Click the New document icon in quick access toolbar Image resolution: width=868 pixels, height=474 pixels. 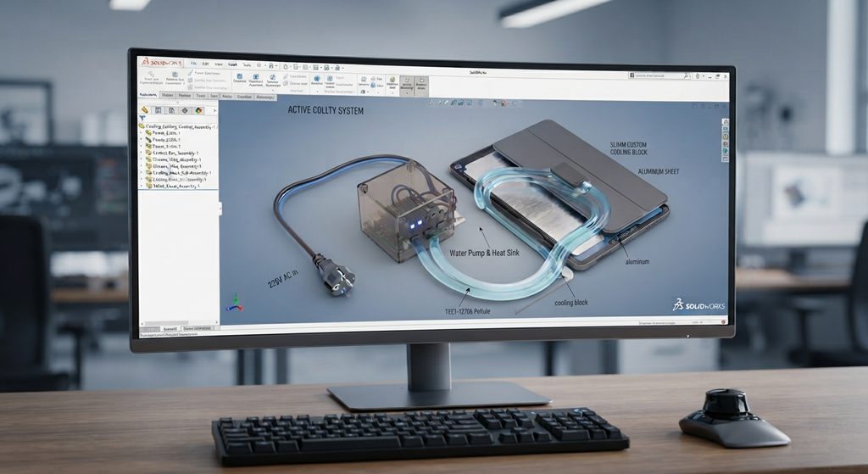(x=285, y=66)
